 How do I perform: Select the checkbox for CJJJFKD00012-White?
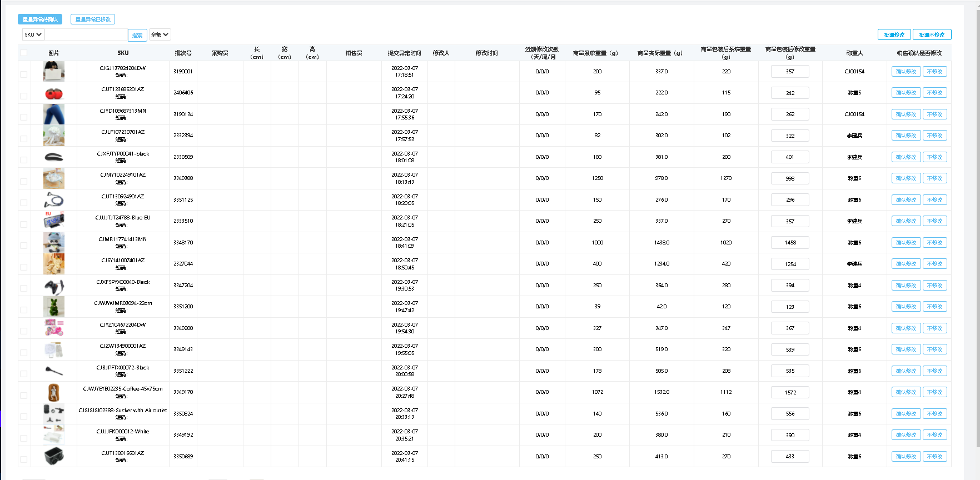tap(23, 438)
